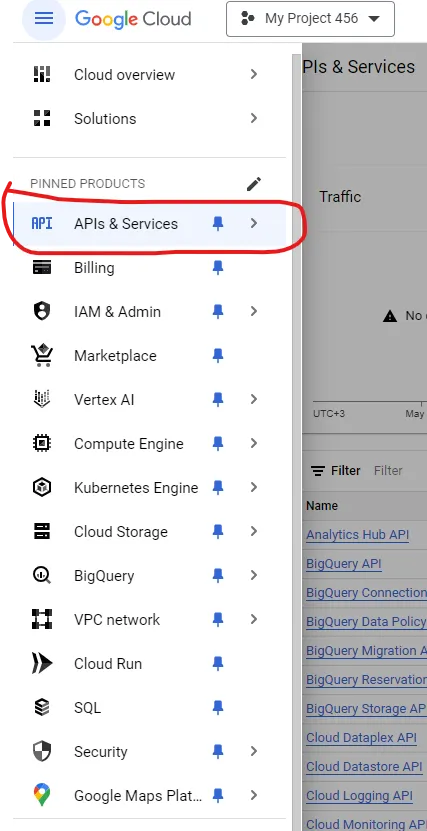Click the Security shield icon
This screenshot has height=831, width=427.
coord(42,752)
